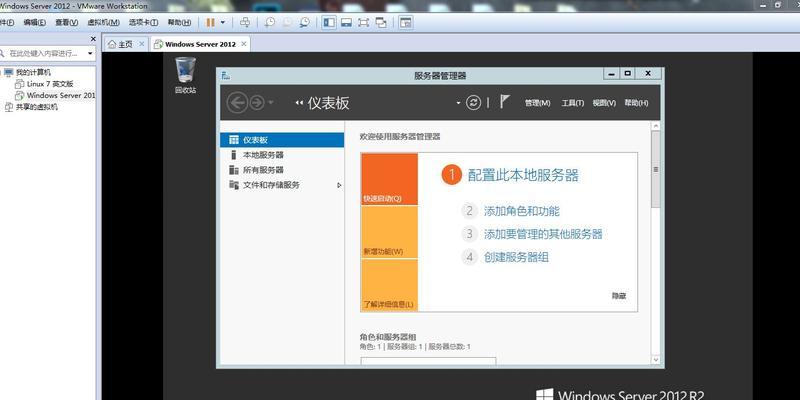The height and width of the screenshot is (400, 800).
Task: Select 我的计算机 in the library tree
Action: pyautogui.click(x=33, y=72)
